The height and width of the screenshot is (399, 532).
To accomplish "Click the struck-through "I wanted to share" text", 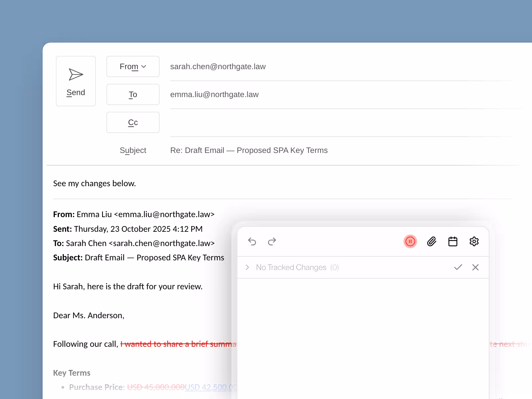I will click(178, 344).
